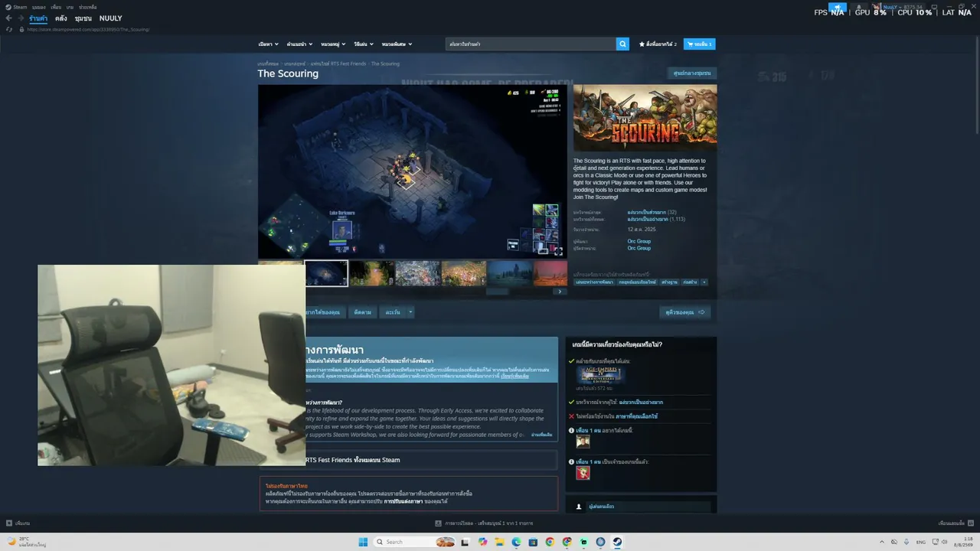Viewport: 980px width, 551px height.
Task: Open the Copilot icon on the taskbar
Action: click(482, 542)
